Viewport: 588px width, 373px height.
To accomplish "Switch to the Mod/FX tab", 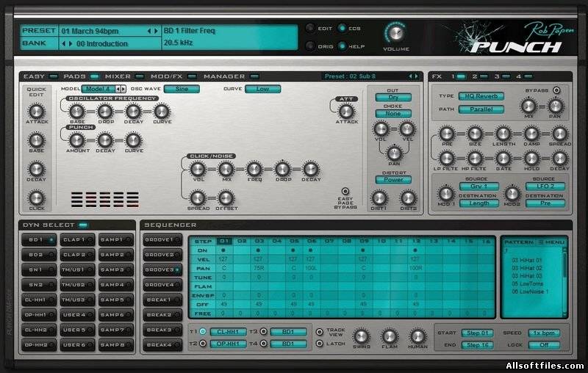I will coord(173,76).
